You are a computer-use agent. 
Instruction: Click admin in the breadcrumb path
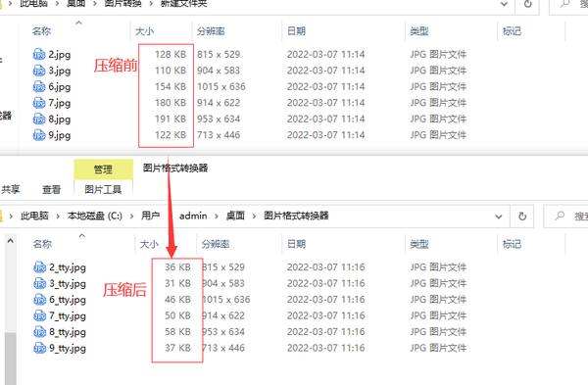193,216
